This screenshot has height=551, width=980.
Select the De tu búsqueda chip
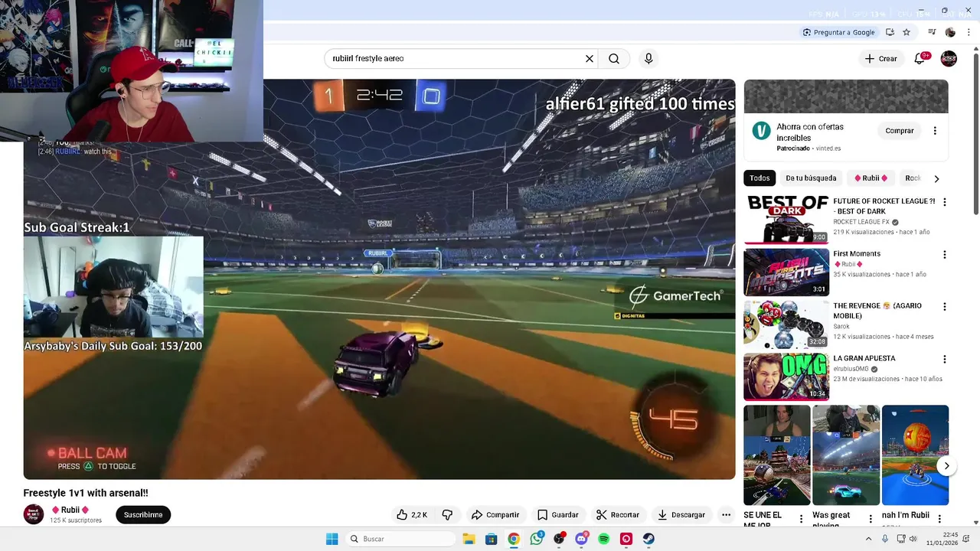pos(811,178)
